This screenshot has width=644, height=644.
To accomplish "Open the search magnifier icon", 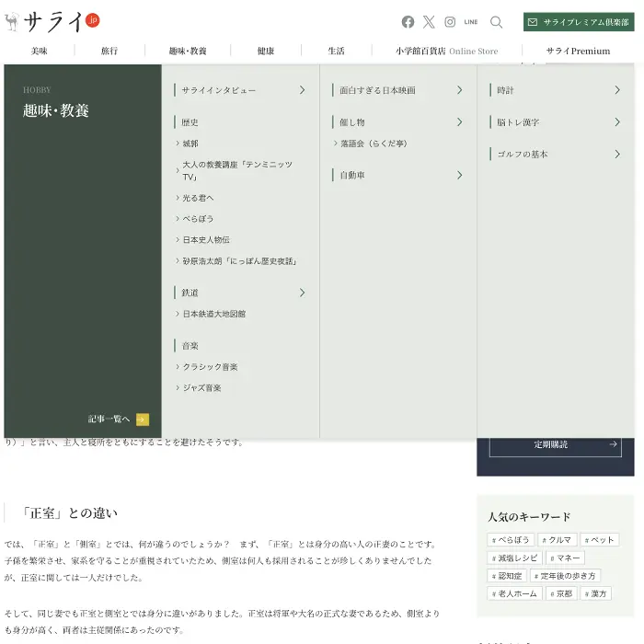I will click(x=496, y=22).
